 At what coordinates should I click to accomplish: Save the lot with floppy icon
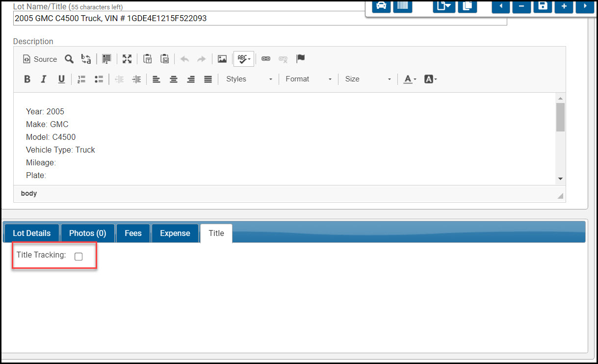click(543, 6)
